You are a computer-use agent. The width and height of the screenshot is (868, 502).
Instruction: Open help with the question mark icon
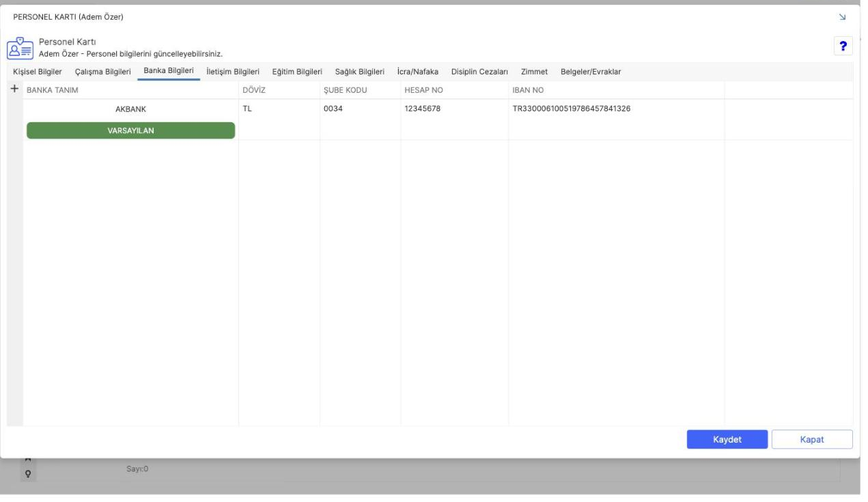pos(843,46)
